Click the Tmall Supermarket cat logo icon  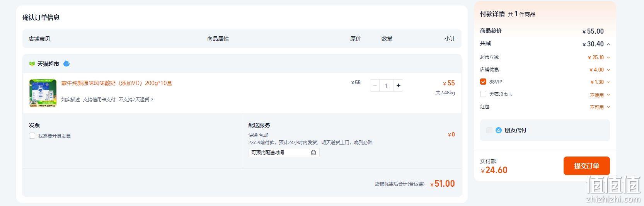click(32, 64)
